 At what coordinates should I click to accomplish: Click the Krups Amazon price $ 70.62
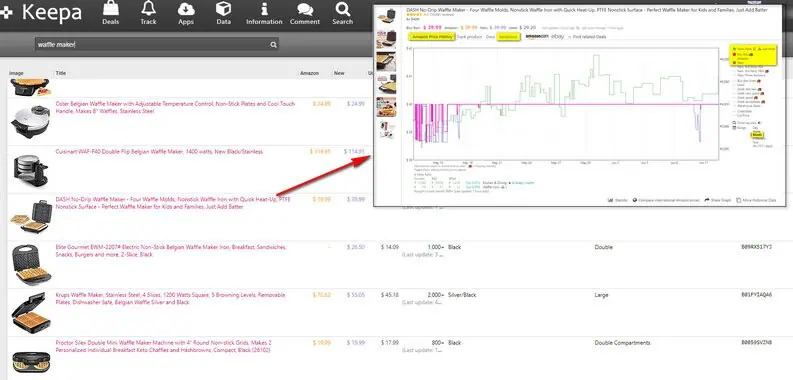pos(322,295)
